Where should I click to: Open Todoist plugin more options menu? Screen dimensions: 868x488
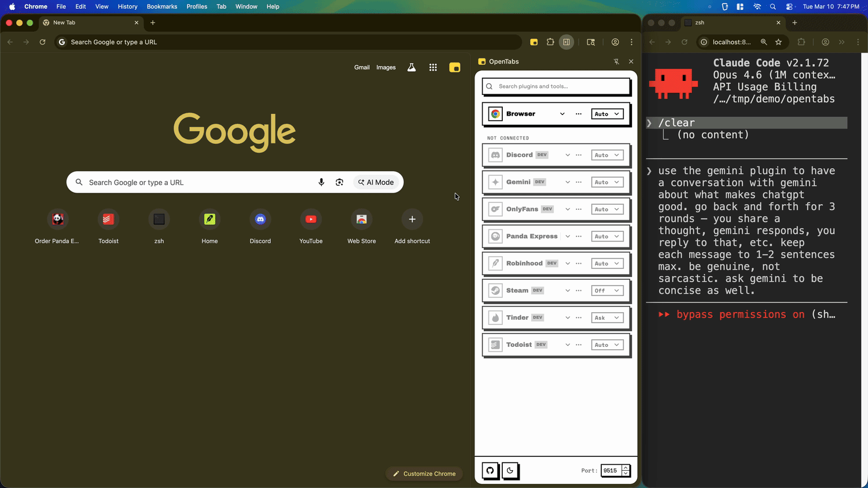579,345
